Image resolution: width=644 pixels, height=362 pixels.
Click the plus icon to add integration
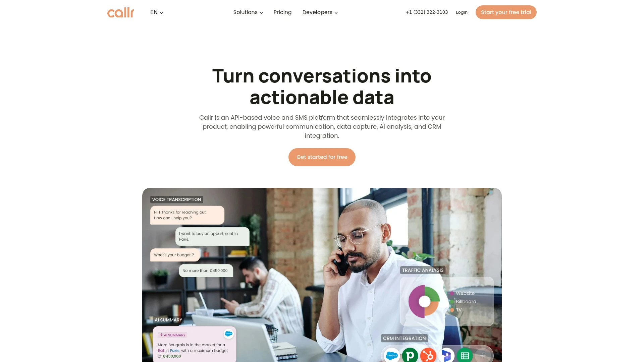click(483, 355)
